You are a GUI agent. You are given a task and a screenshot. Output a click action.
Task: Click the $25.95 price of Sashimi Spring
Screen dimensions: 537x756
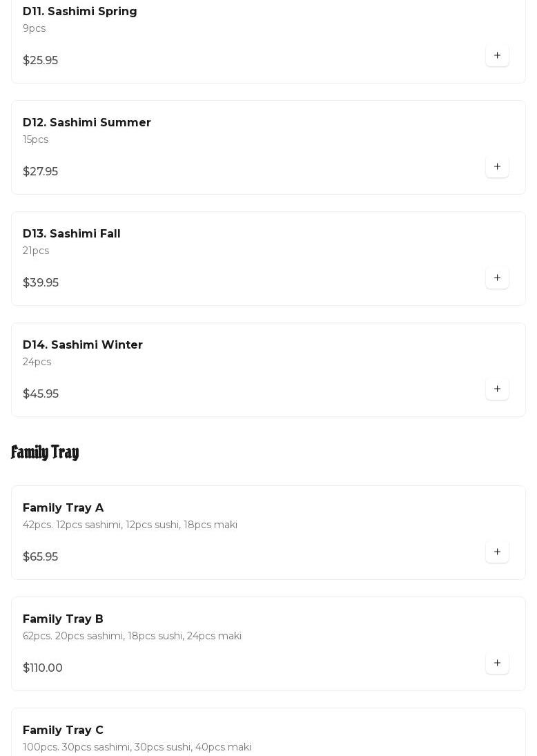tap(41, 60)
